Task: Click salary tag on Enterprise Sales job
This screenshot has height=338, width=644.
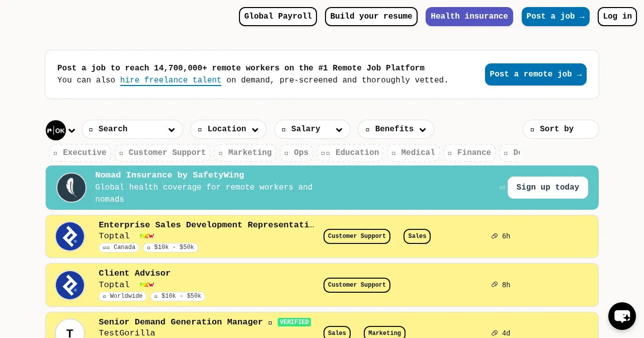Action: tap(171, 247)
